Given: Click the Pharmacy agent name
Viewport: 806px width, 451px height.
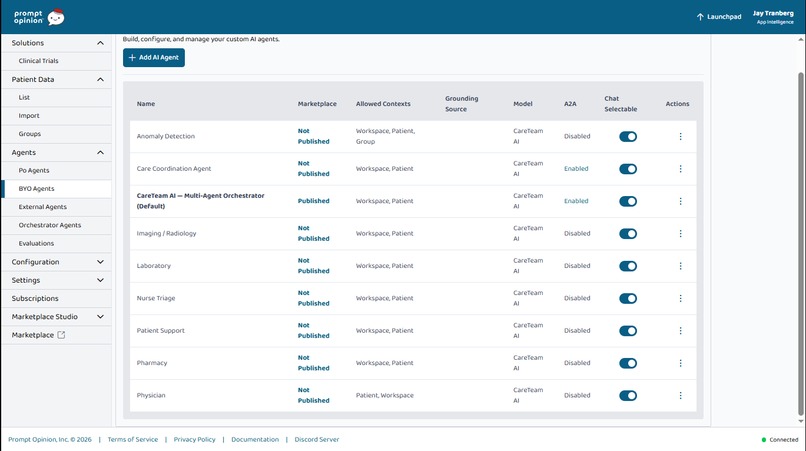Looking at the screenshot, I should (152, 363).
